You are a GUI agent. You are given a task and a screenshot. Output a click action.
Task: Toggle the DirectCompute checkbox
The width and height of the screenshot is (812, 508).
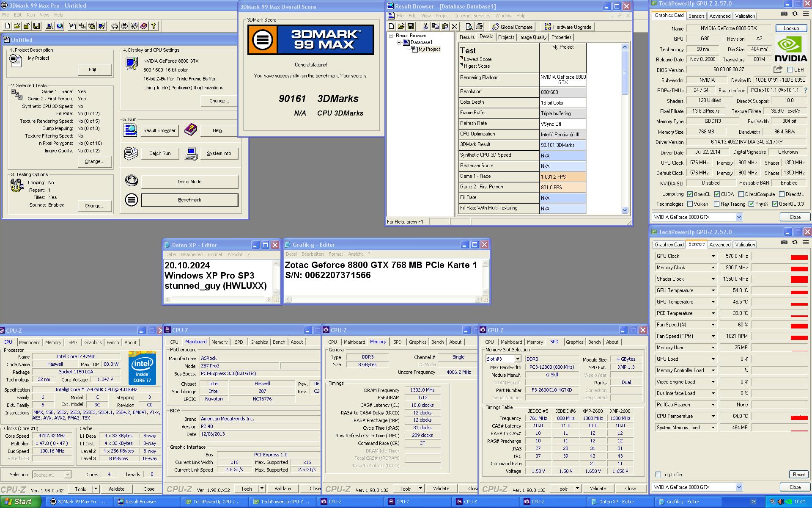click(x=741, y=194)
